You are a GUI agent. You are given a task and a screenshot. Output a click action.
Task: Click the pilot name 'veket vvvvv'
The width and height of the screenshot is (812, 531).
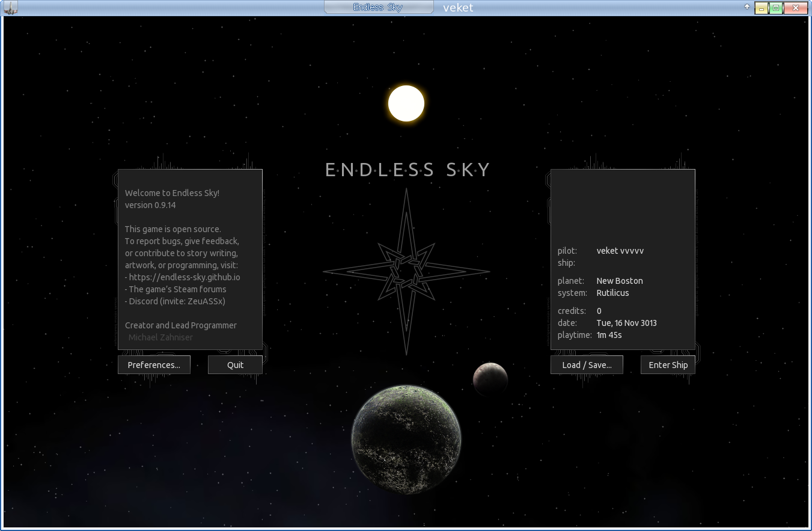[x=620, y=251]
